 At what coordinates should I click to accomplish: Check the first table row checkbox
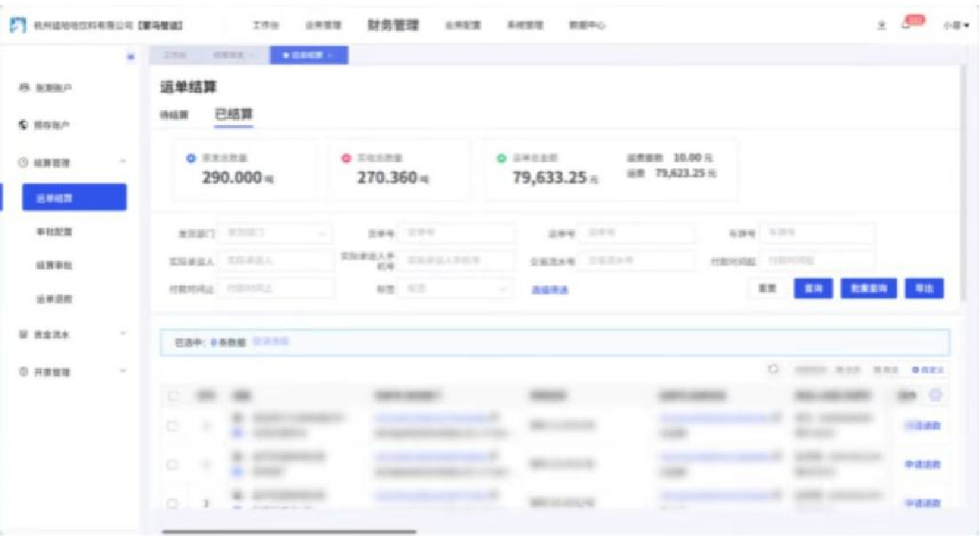pyautogui.click(x=173, y=426)
